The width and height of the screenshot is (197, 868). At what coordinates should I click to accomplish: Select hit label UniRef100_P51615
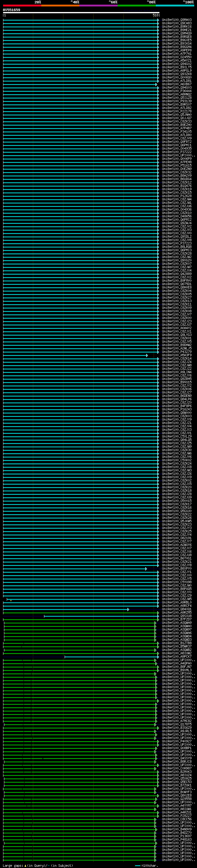coord(177,166)
